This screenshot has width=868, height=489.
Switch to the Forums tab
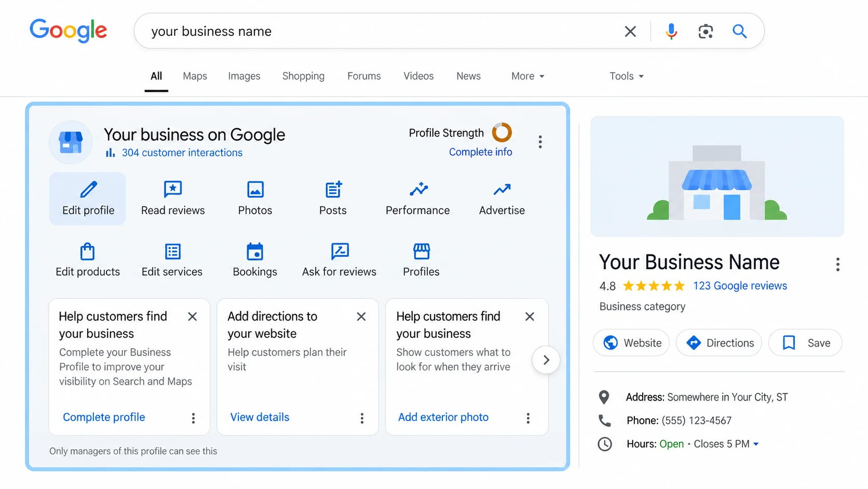click(364, 76)
